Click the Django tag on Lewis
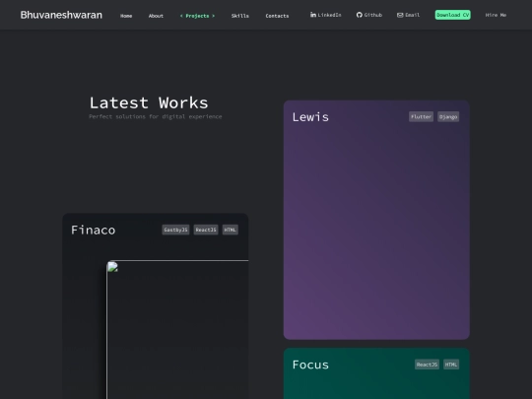 point(448,116)
